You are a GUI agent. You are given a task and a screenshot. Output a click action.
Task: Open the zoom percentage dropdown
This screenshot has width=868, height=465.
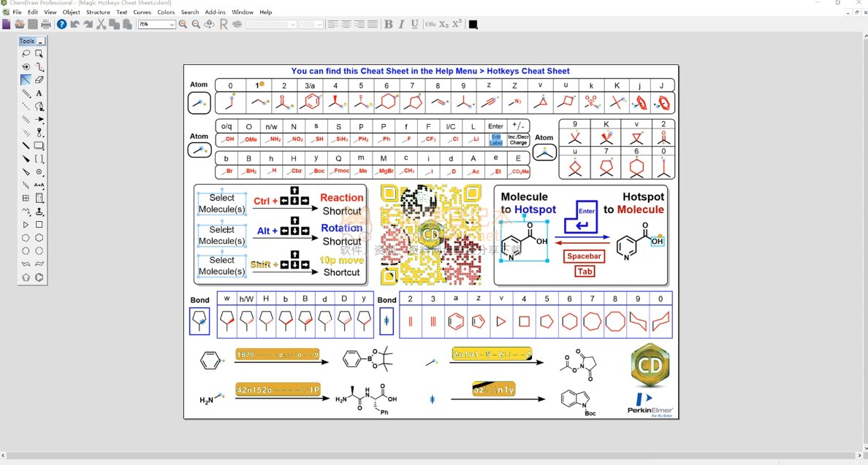pyautogui.click(x=172, y=24)
